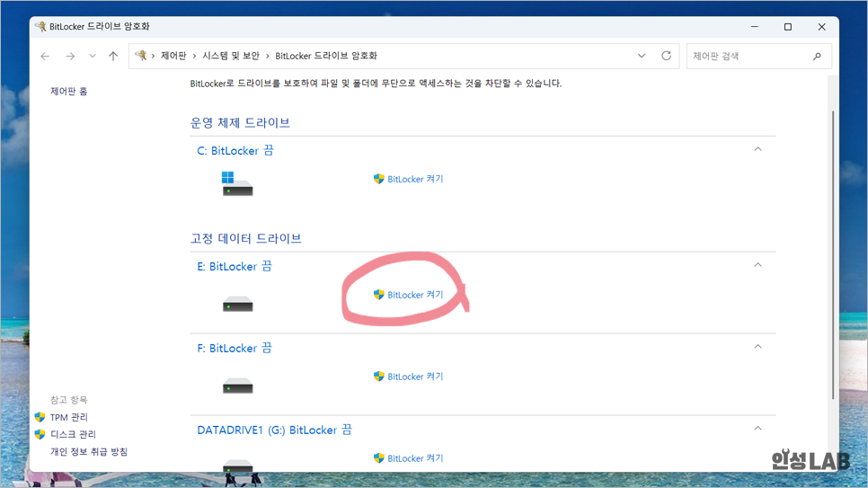This screenshot has height=488, width=868.
Task: Click the vertical scrollbar of the window
Action: point(833,255)
